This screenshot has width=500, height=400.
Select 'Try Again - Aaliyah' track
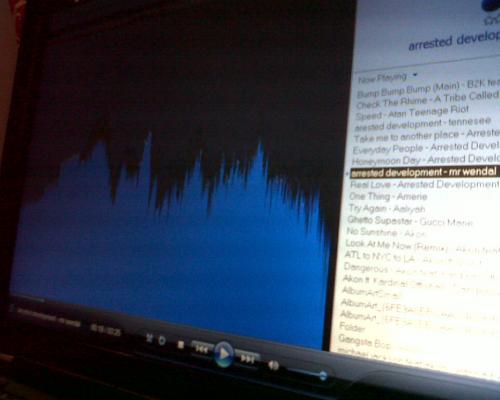click(387, 209)
